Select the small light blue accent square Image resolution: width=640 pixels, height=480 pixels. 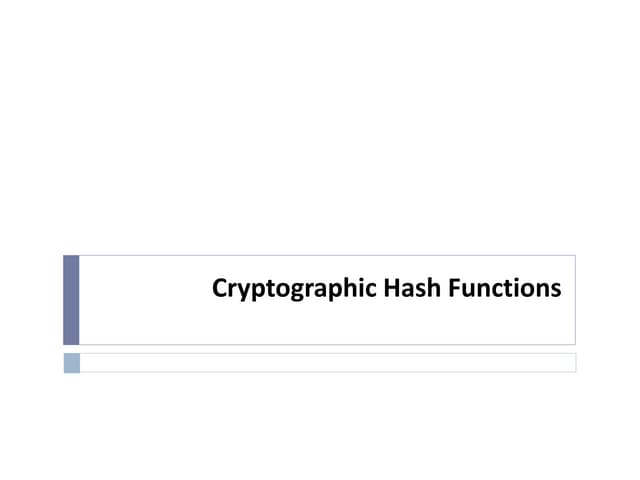click(71, 362)
